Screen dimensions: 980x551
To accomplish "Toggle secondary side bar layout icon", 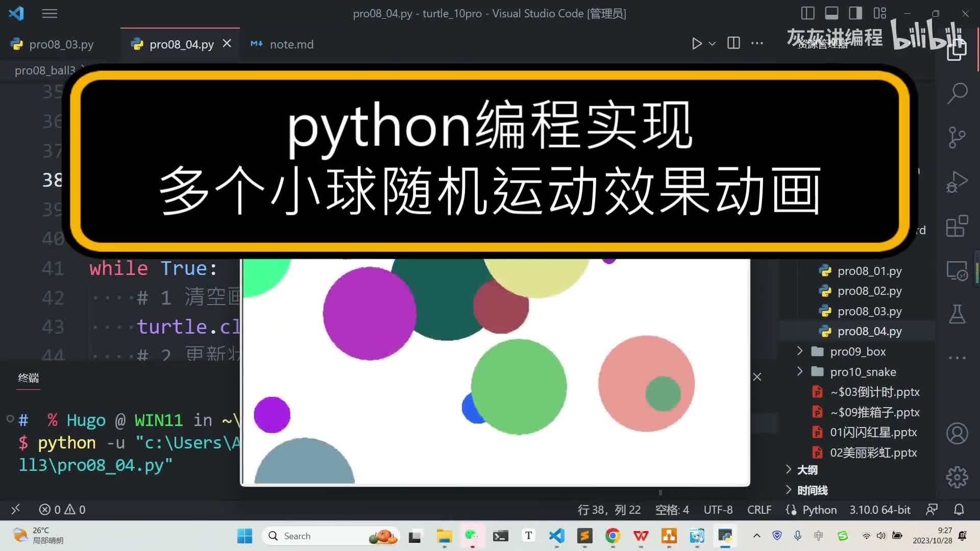I will click(855, 13).
